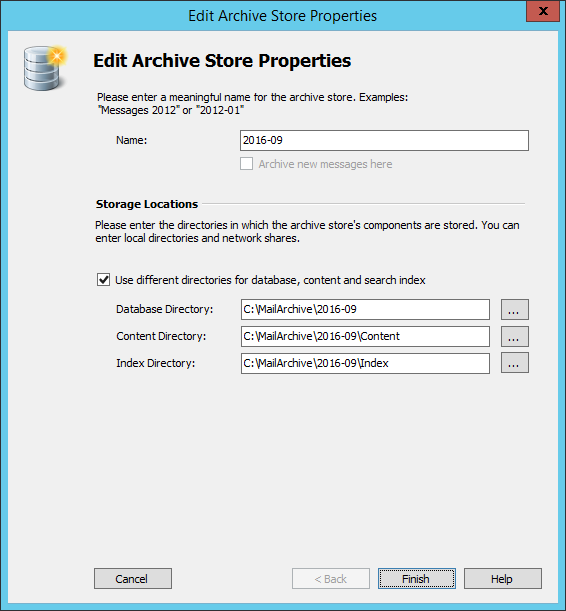The height and width of the screenshot is (611, 566).
Task: Open Help for this dialog
Action: tap(503, 578)
